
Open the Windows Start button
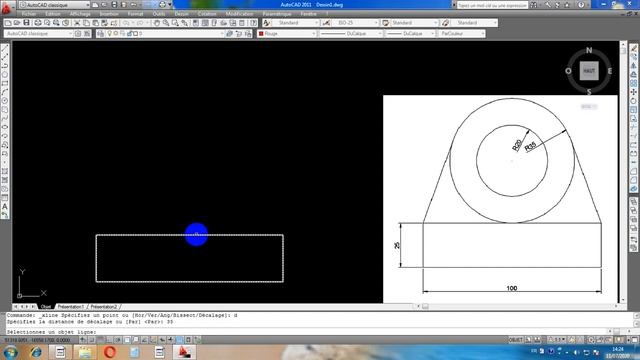[x=10, y=352]
